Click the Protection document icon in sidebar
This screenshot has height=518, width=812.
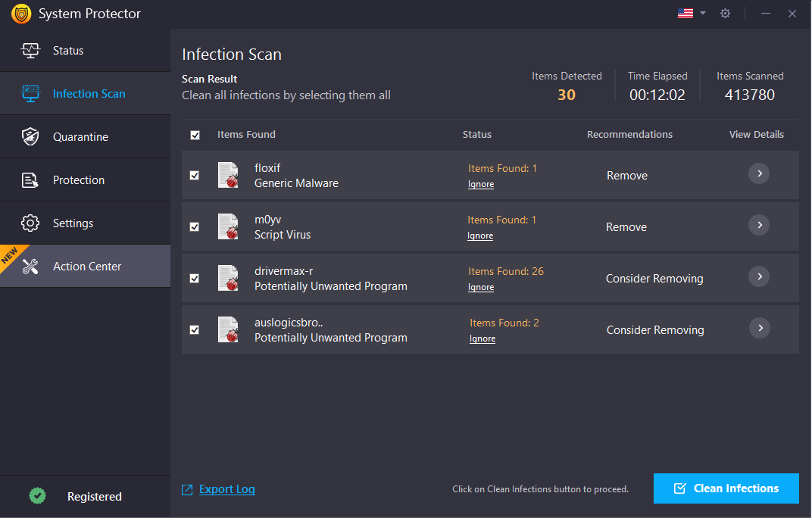[30, 180]
